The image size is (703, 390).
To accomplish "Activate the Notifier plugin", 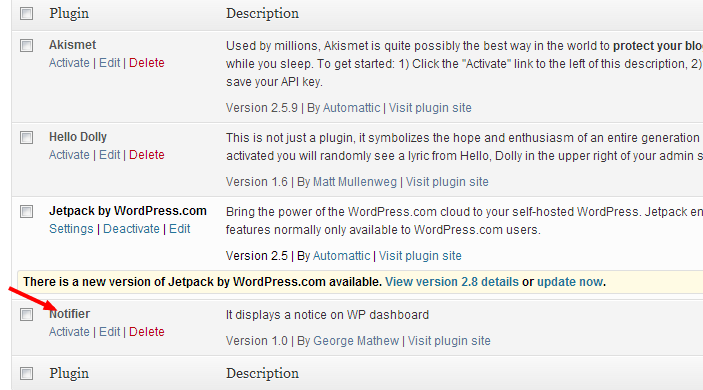I will point(69,332).
